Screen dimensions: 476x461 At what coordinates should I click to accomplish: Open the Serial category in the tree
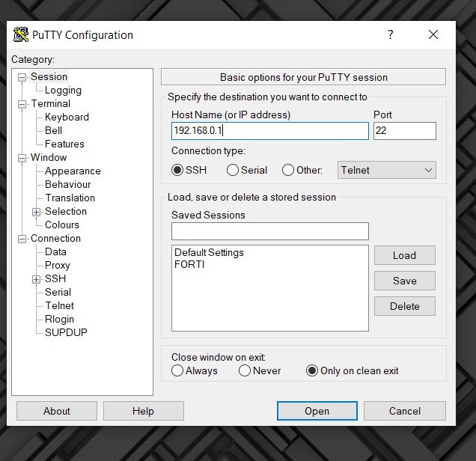point(58,292)
